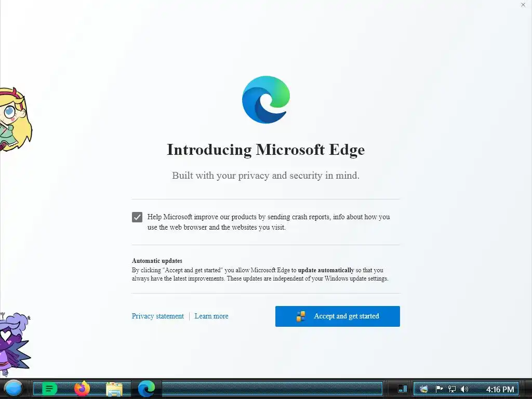This screenshot has height=399, width=532.
Task: Open the Action Center flag icon
Action: pos(439,389)
